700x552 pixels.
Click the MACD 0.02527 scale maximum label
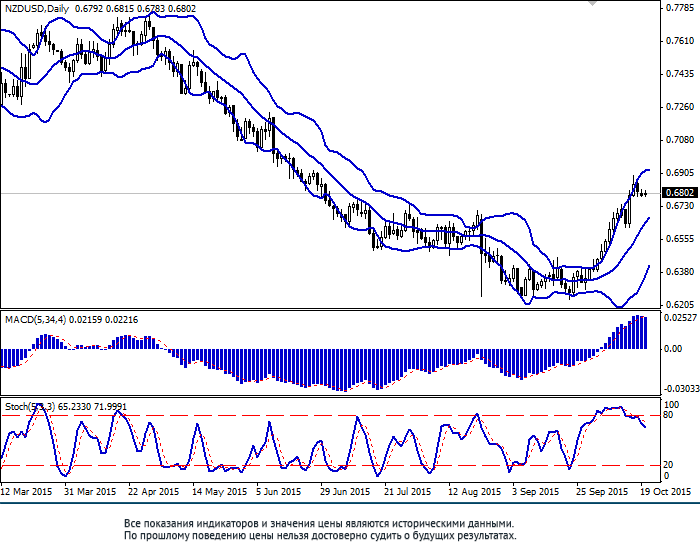pos(680,318)
